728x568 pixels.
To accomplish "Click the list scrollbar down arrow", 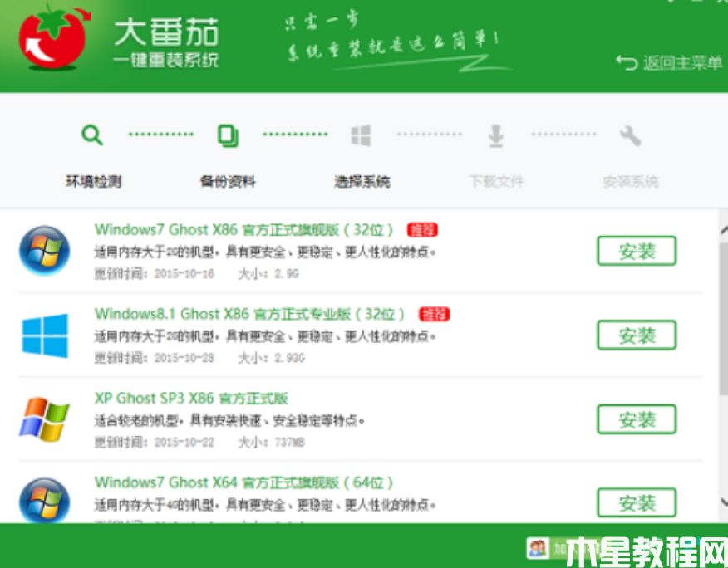I will pos(724,502).
